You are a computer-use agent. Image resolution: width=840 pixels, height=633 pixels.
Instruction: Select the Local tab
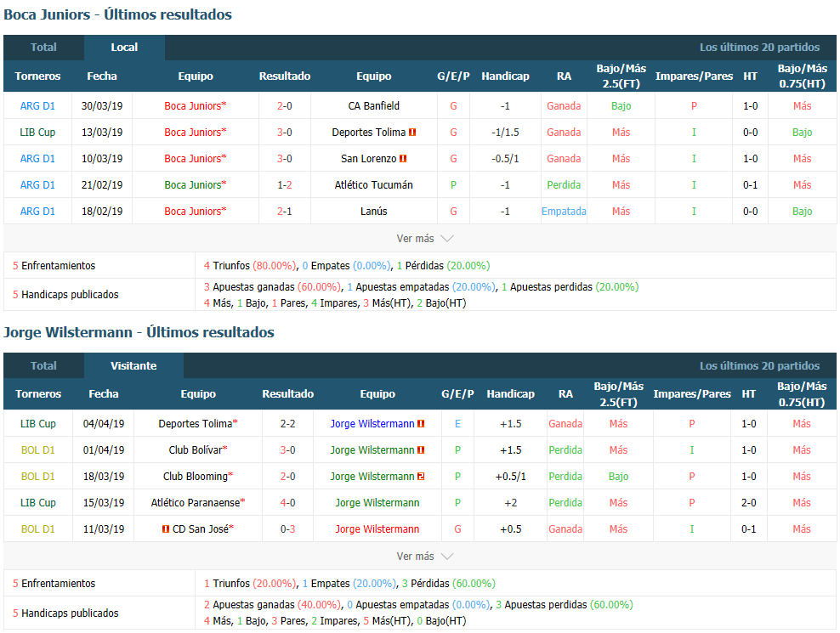pyautogui.click(x=124, y=47)
